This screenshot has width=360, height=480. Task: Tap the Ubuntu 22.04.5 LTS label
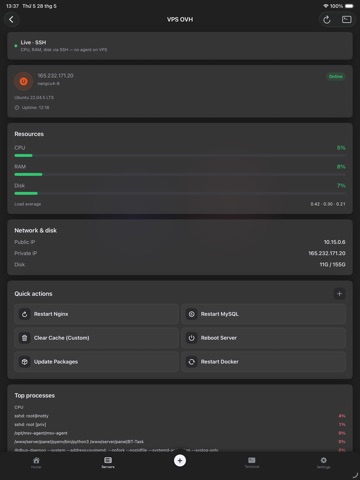[x=34, y=98]
